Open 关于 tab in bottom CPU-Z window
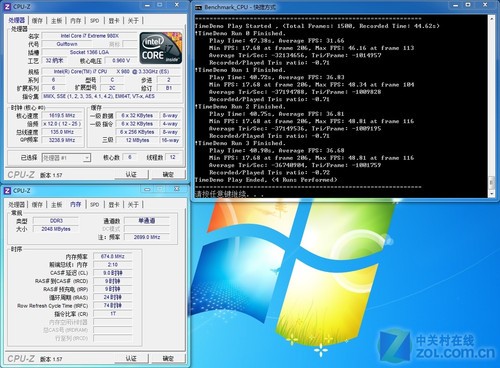This screenshot has width=500, height=368. click(133, 204)
